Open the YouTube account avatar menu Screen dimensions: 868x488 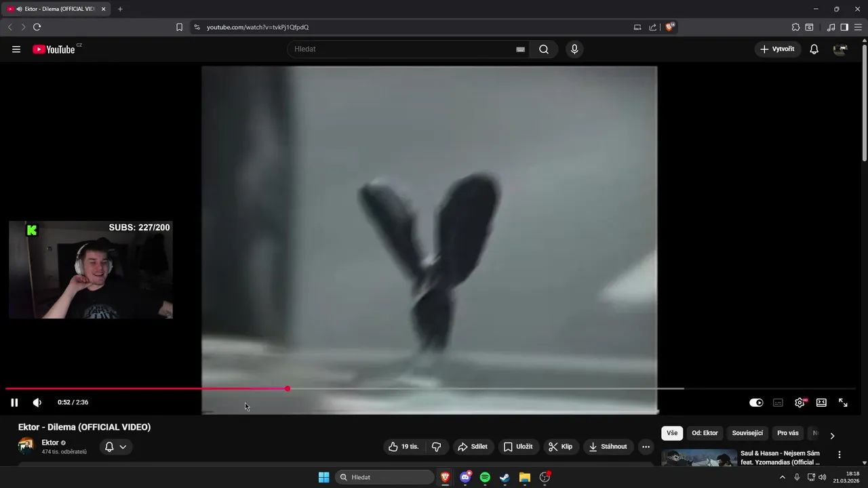pyautogui.click(x=840, y=49)
